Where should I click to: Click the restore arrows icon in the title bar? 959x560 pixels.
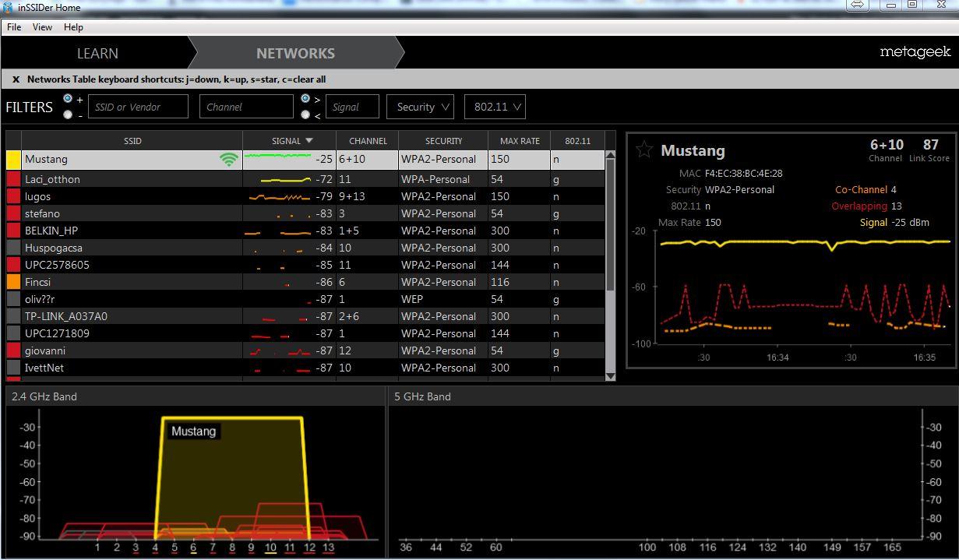[858, 5]
